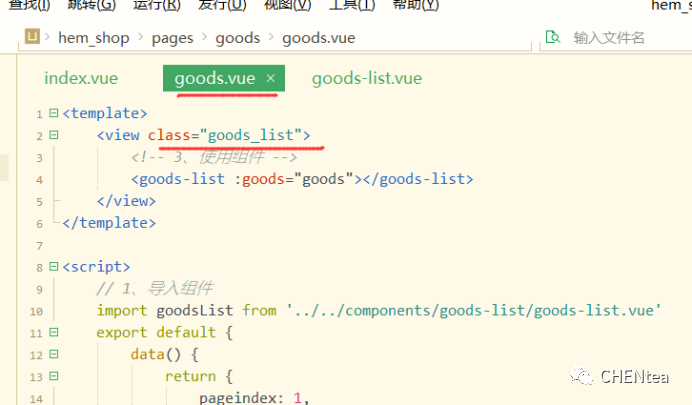Collapse the data() block on line 12

pos(54,354)
